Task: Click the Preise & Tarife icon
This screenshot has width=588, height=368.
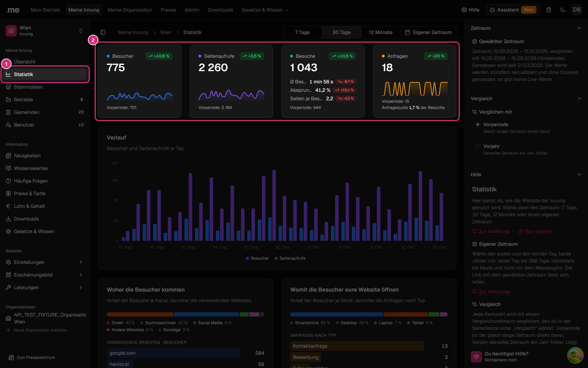Action: [x=9, y=193]
